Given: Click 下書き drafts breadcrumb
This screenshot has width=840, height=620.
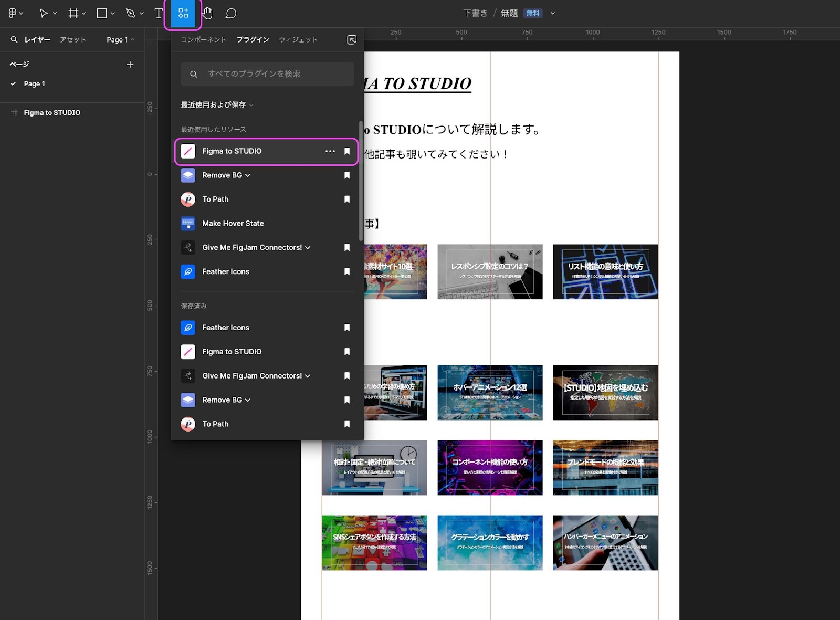Looking at the screenshot, I should pos(475,13).
